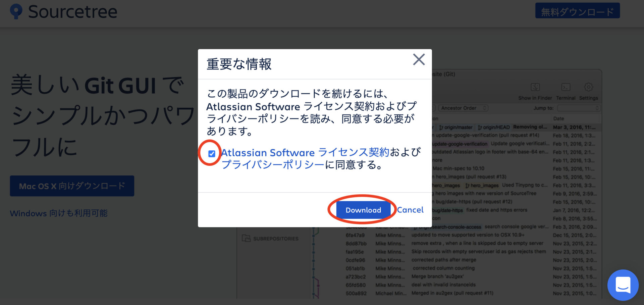The height and width of the screenshot is (305, 644).
Task: Close the 重要な情報 dialog with the X
Action: (419, 60)
